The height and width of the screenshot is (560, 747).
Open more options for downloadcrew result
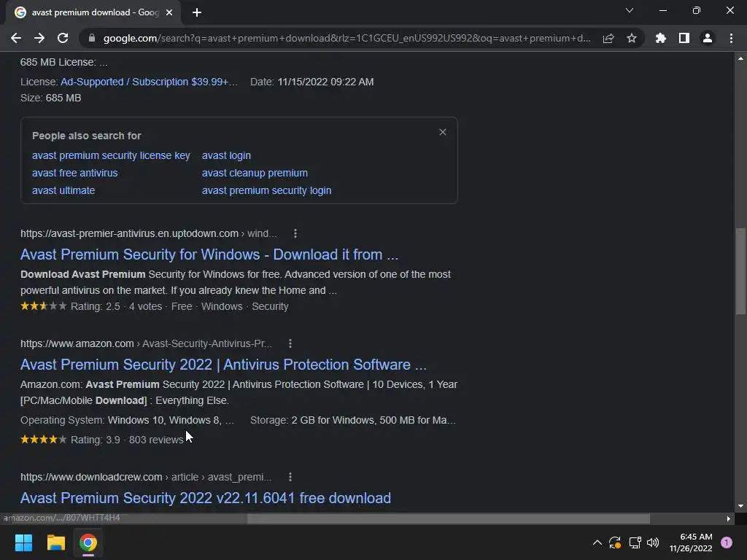coord(290,477)
